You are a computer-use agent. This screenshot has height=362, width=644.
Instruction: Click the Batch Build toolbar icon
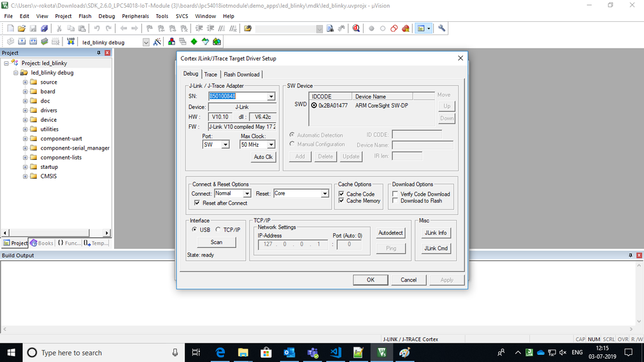point(44,42)
